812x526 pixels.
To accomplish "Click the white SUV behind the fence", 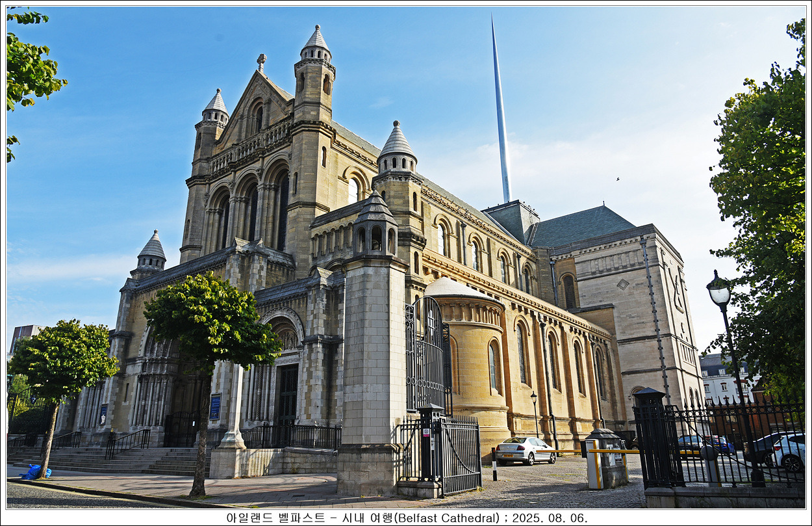I will (789, 450).
